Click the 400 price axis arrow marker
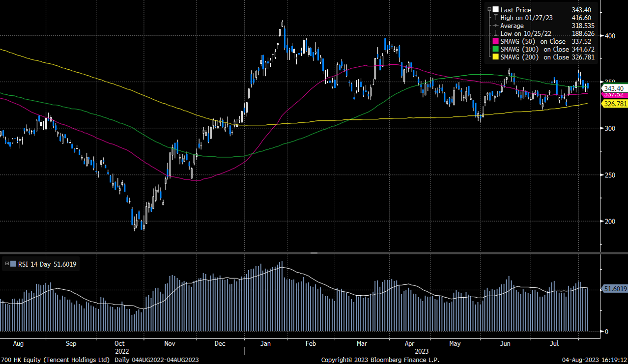Image resolution: width=628 pixels, height=364 pixels. [603, 35]
